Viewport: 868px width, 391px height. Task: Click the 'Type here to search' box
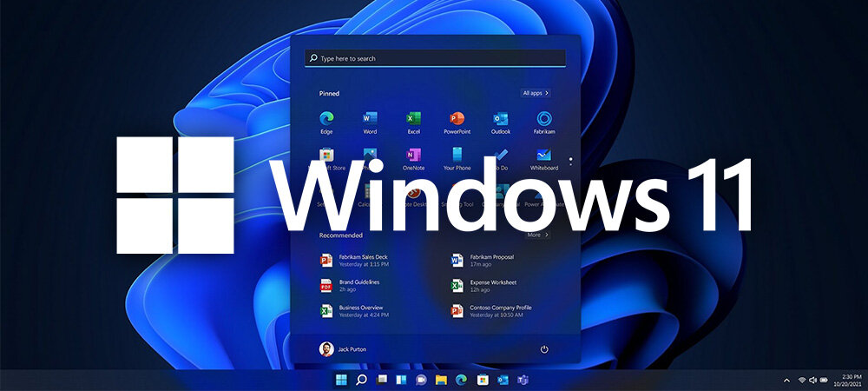(x=435, y=58)
